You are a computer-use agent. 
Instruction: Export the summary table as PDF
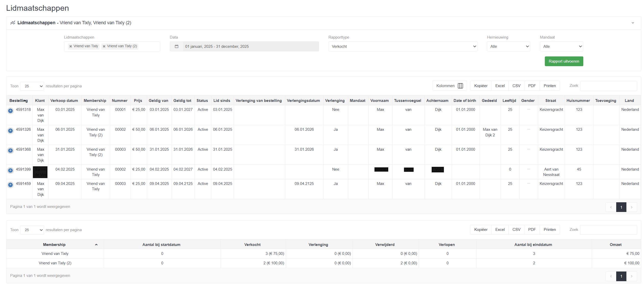click(x=532, y=230)
